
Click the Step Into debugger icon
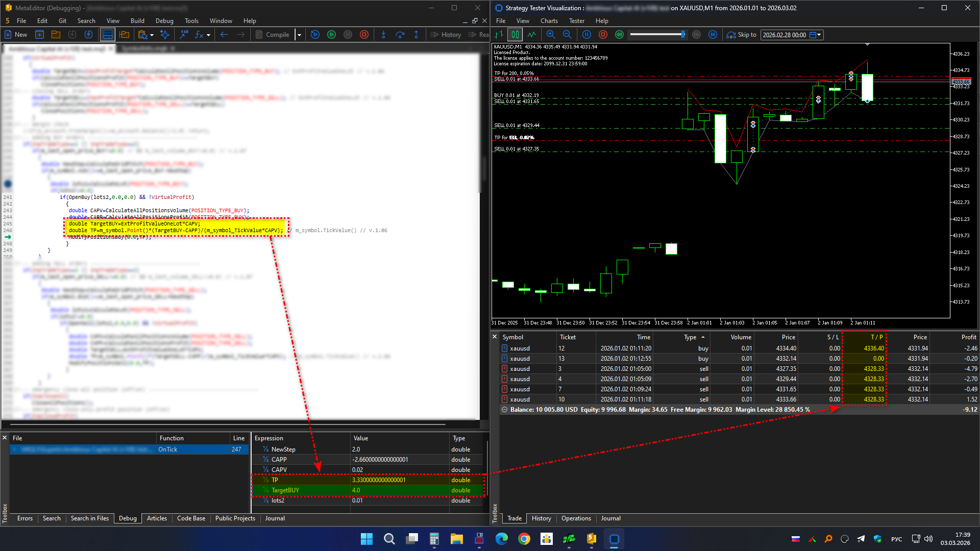[383, 35]
